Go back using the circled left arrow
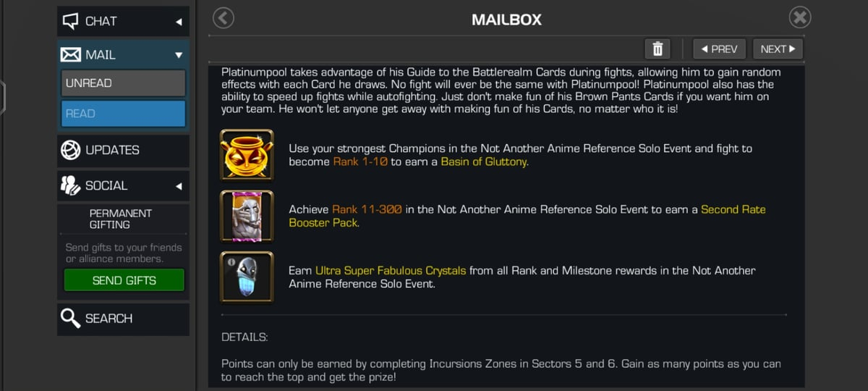The image size is (868, 391). coord(224,18)
